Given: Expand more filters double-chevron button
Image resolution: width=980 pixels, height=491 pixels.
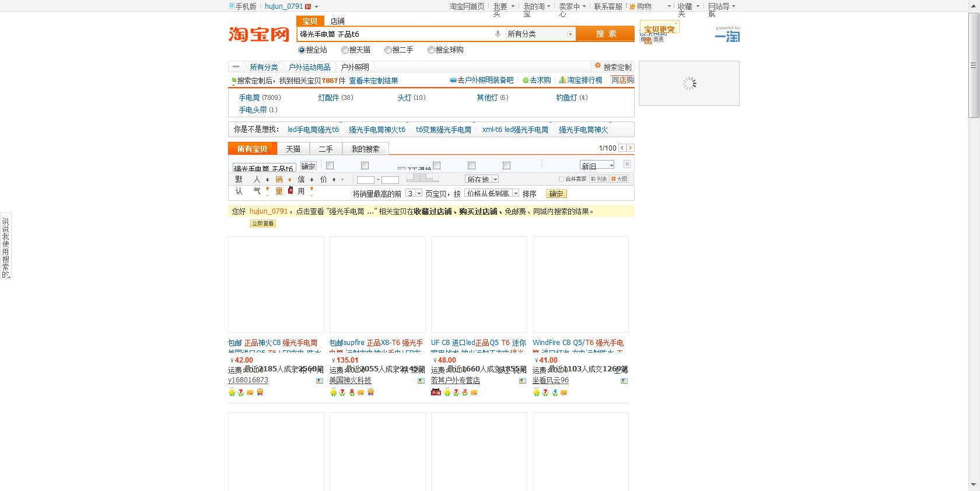Looking at the screenshot, I should click(x=627, y=164).
